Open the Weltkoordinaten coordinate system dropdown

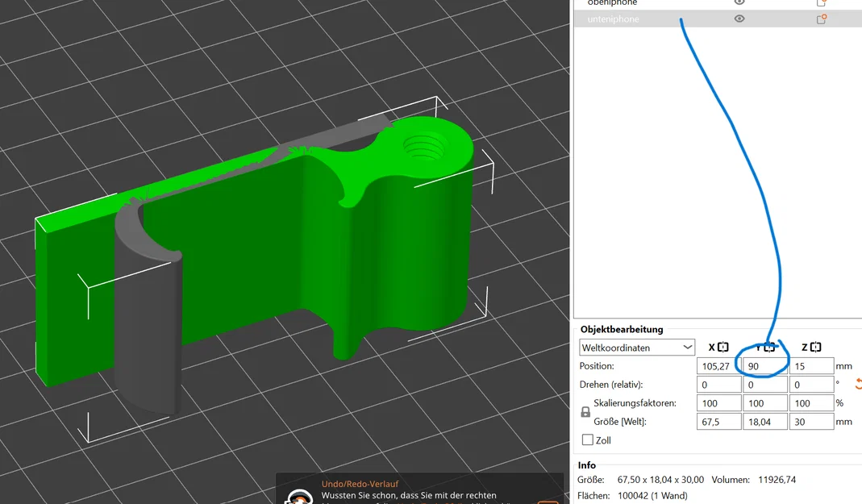(637, 348)
